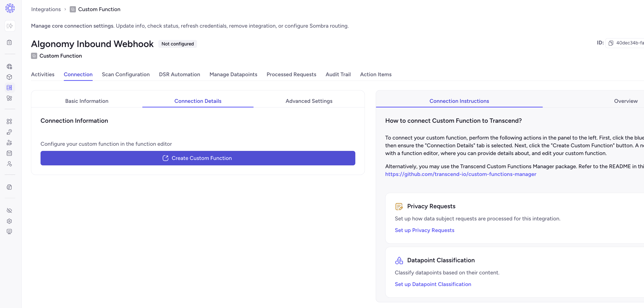Click 'Configure your custom function' helper text
The image size is (644, 308).
click(106, 144)
